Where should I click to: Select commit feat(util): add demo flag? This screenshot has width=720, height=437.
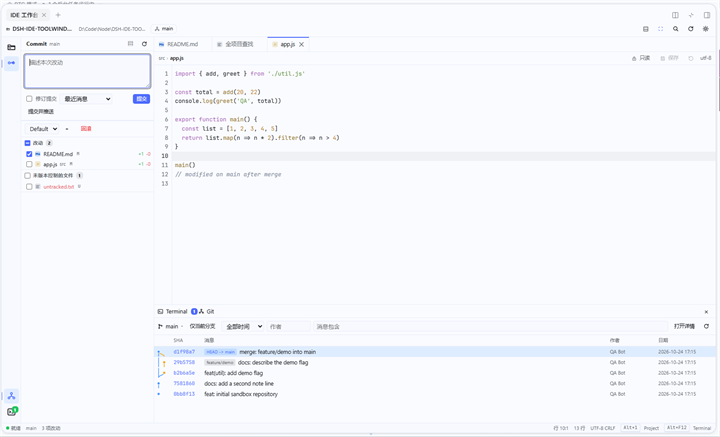[435, 373]
